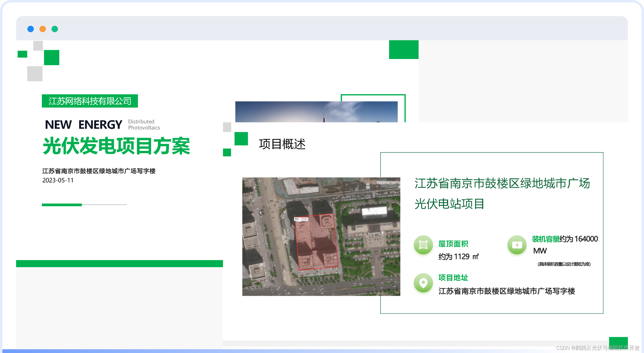Click the 光伏发电项目方案 main title

(x=116, y=146)
